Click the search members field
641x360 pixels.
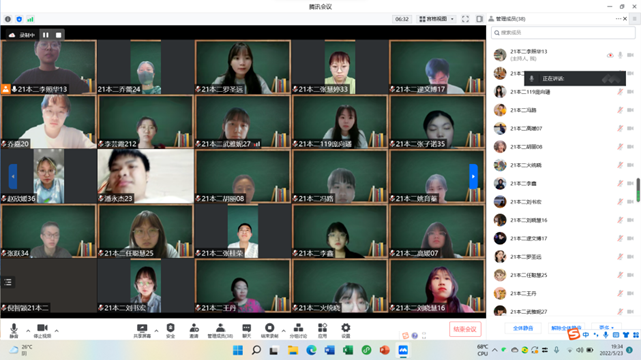(563, 33)
